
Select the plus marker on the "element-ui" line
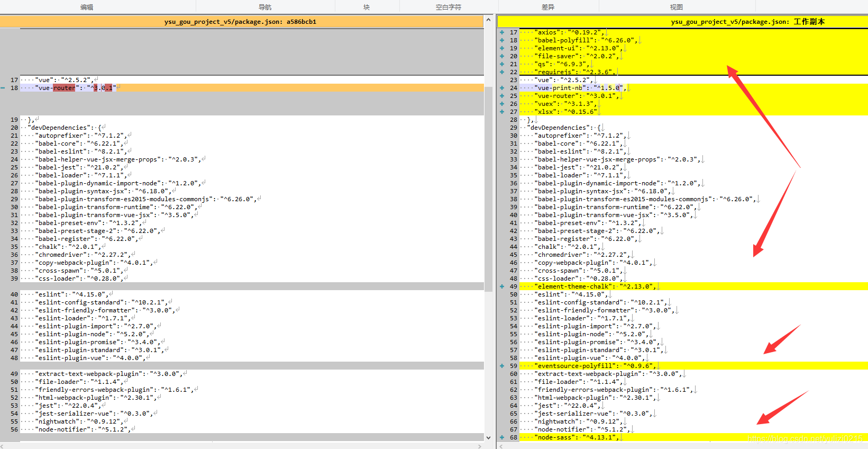coord(502,48)
